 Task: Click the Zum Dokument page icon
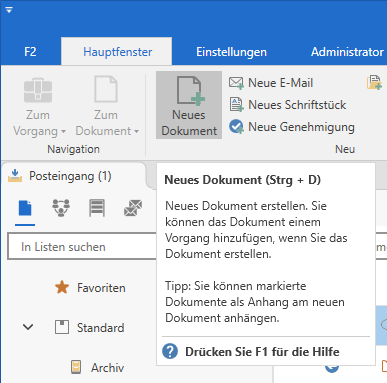pyautogui.click(x=106, y=89)
